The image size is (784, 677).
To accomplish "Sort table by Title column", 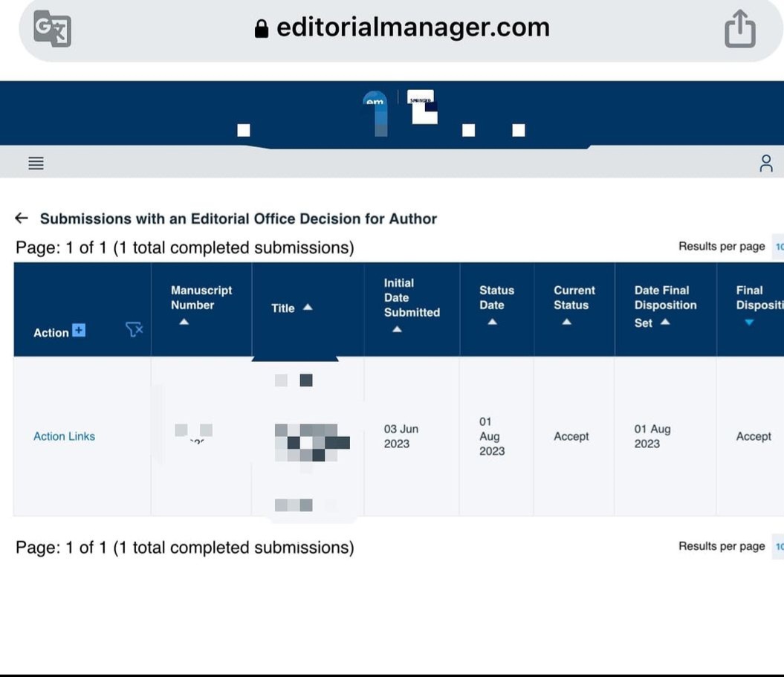I will 307,308.
